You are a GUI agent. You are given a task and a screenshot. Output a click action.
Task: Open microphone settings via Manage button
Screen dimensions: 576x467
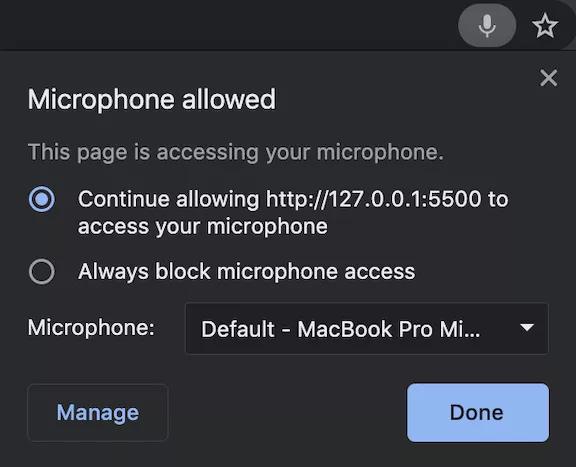[x=98, y=413]
